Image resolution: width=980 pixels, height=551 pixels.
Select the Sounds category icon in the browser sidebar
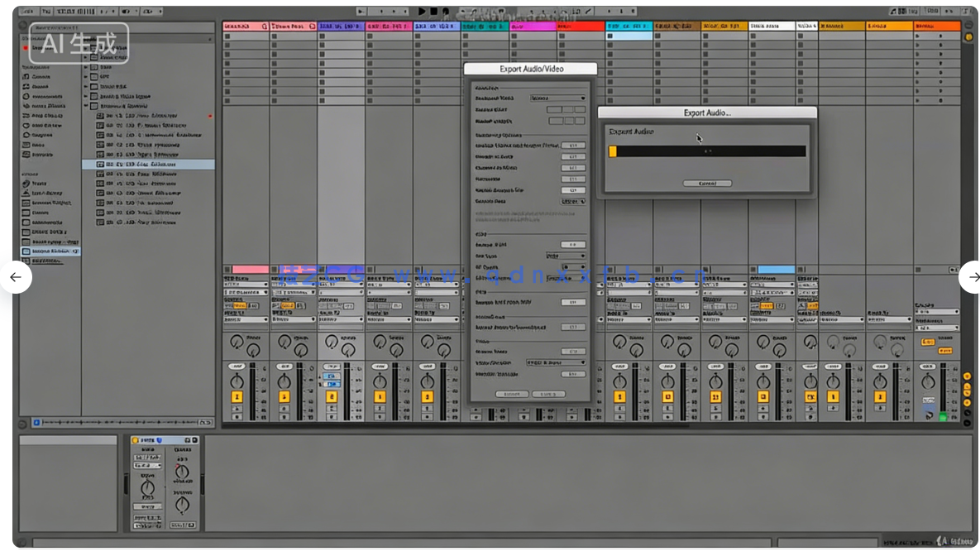pos(25,78)
